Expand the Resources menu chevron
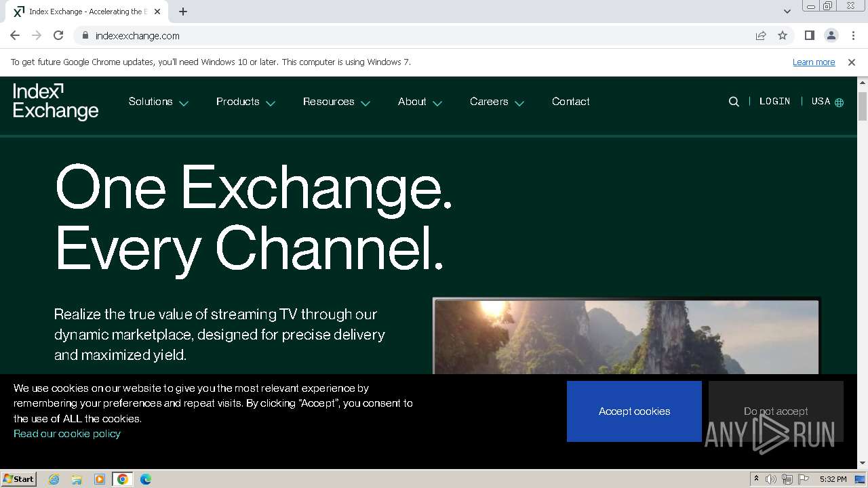The width and height of the screenshot is (868, 488). [x=366, y=104]
